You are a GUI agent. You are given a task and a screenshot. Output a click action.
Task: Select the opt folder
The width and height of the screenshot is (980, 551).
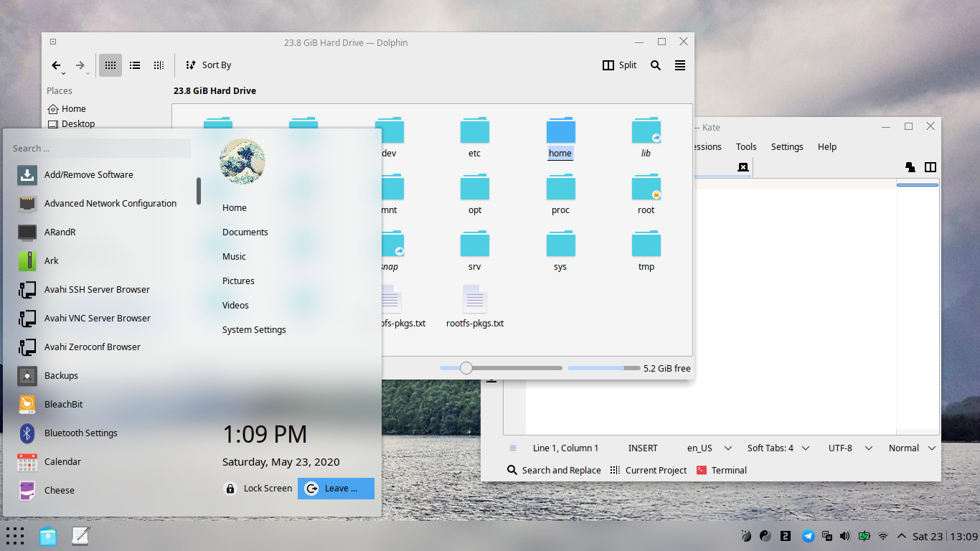click(x=475, y=194)
